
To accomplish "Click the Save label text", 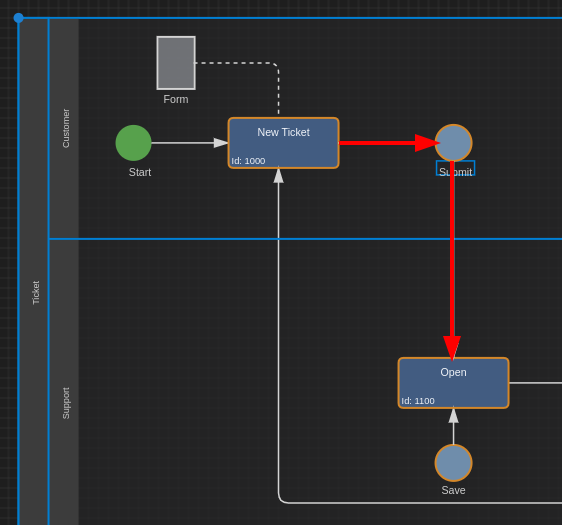I will 453,490.
